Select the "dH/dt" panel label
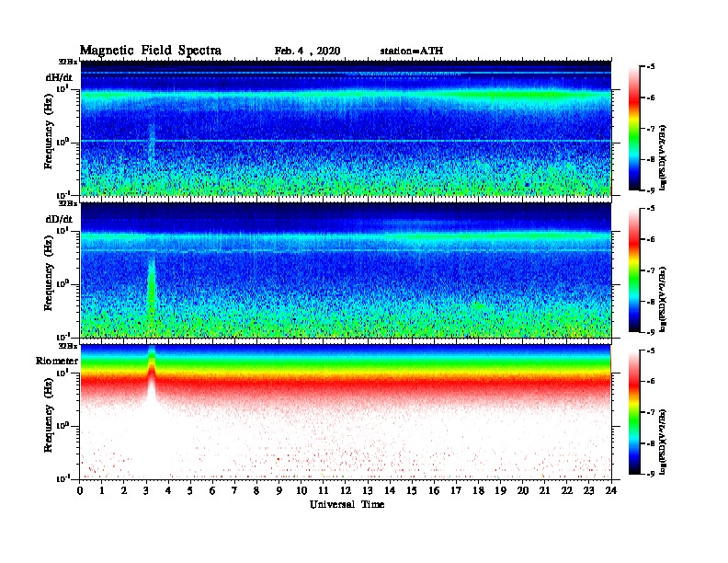Viewport: 728px width, 563px height. [x=59, y=77]
